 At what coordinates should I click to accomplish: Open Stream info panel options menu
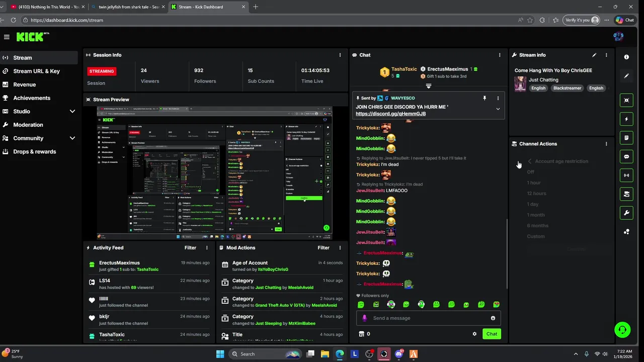click(606, 55)
